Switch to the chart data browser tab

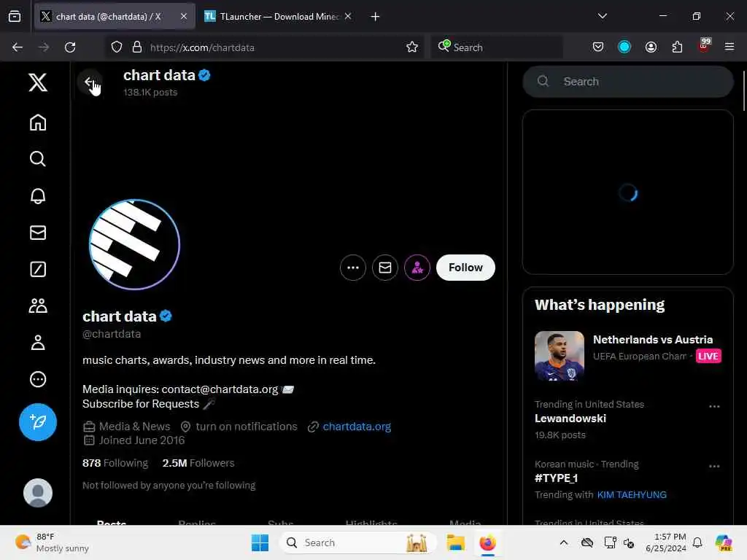tap(108, 16)
